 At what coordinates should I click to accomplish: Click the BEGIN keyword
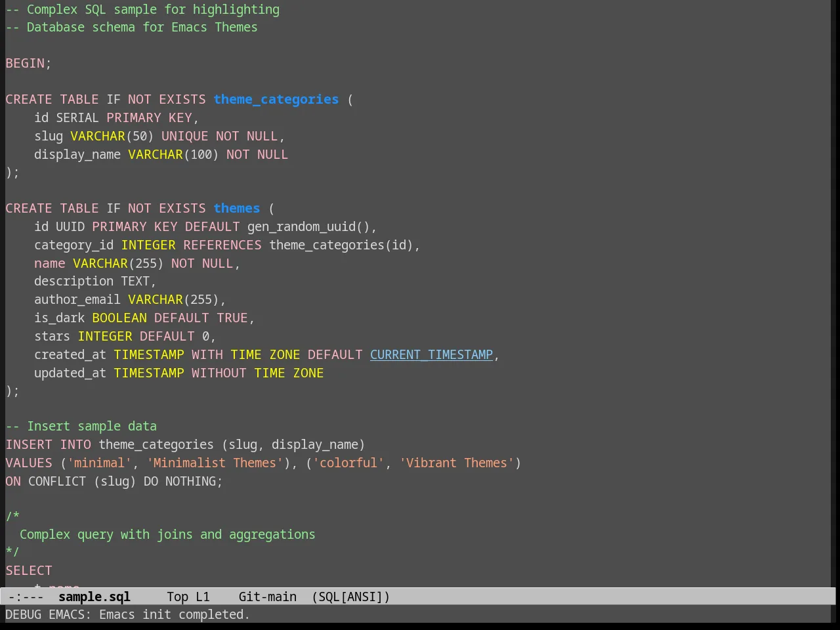[x=25, y=63]
